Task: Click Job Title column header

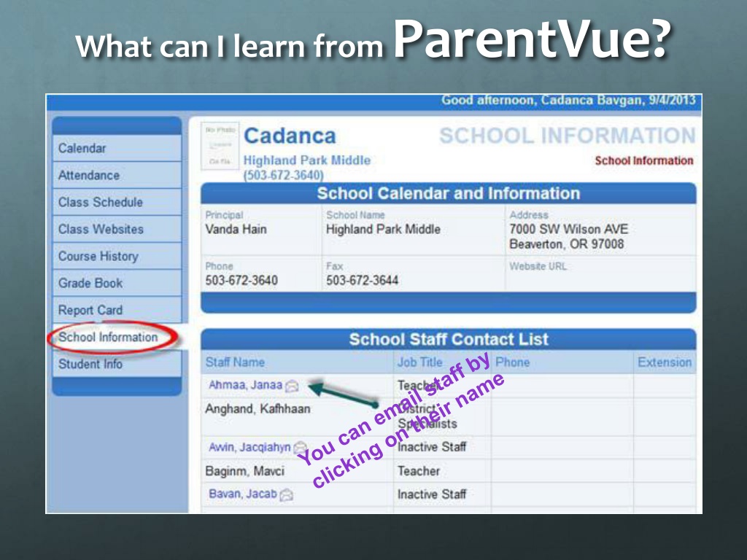Action: click(x=419, y=362)
